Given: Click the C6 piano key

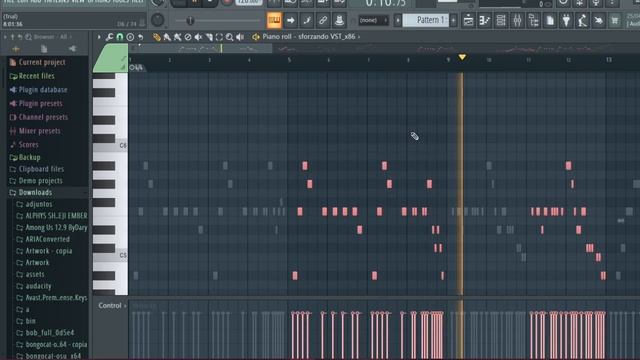Looking at the screenshot, I should [111, 146].
